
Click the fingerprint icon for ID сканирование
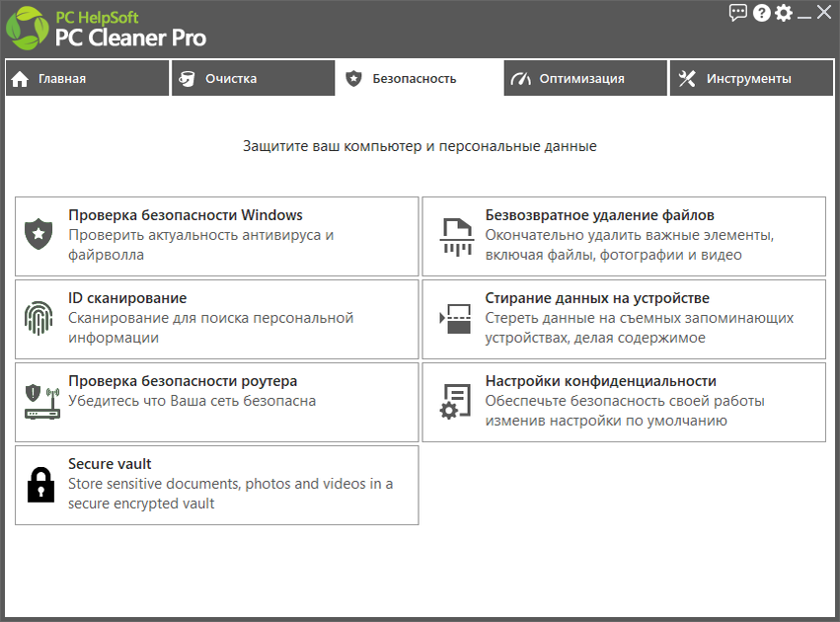[x=38, y=318]
